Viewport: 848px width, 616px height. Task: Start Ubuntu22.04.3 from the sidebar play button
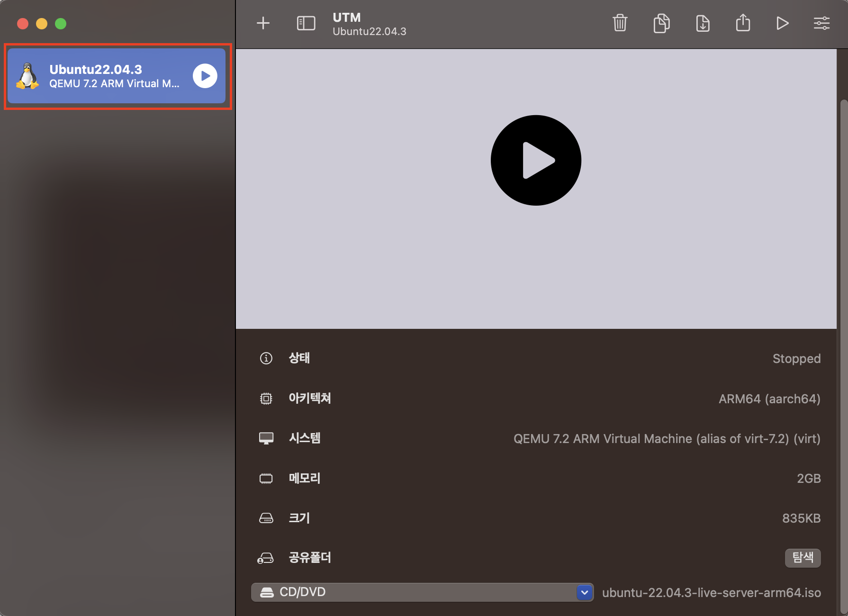(205, 76)
